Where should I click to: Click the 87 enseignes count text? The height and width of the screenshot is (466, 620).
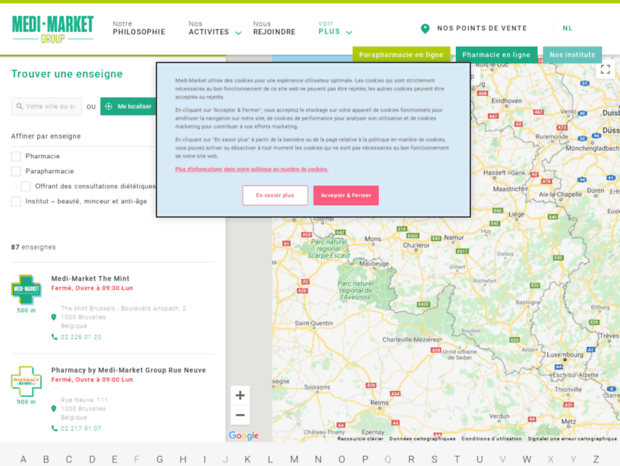tap(33, 247)
